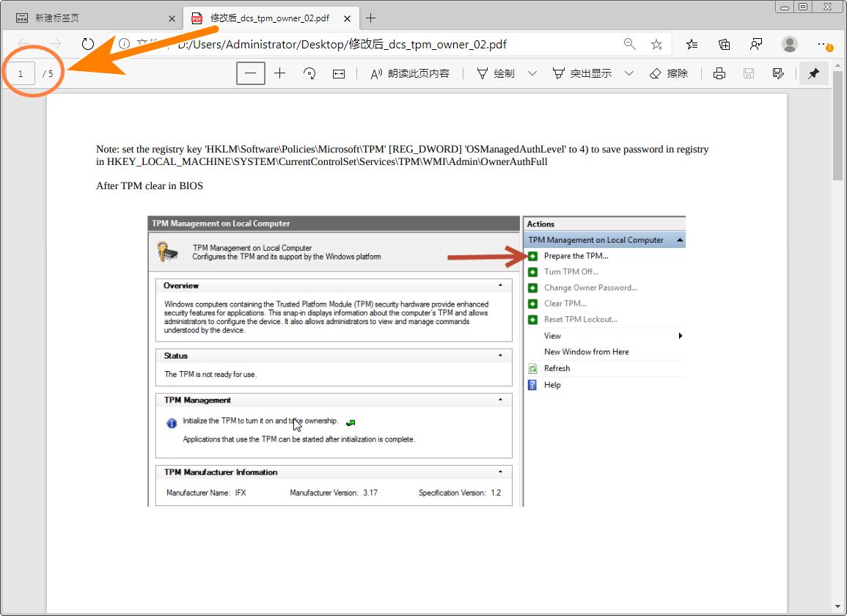
Task: Click the Clear TPM... text
Action: (565, 303)
